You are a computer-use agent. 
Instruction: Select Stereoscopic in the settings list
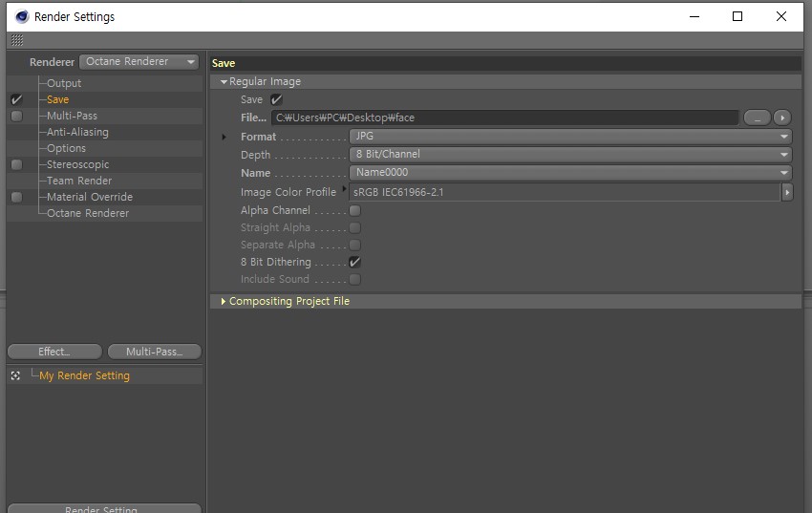coord(77,164)
